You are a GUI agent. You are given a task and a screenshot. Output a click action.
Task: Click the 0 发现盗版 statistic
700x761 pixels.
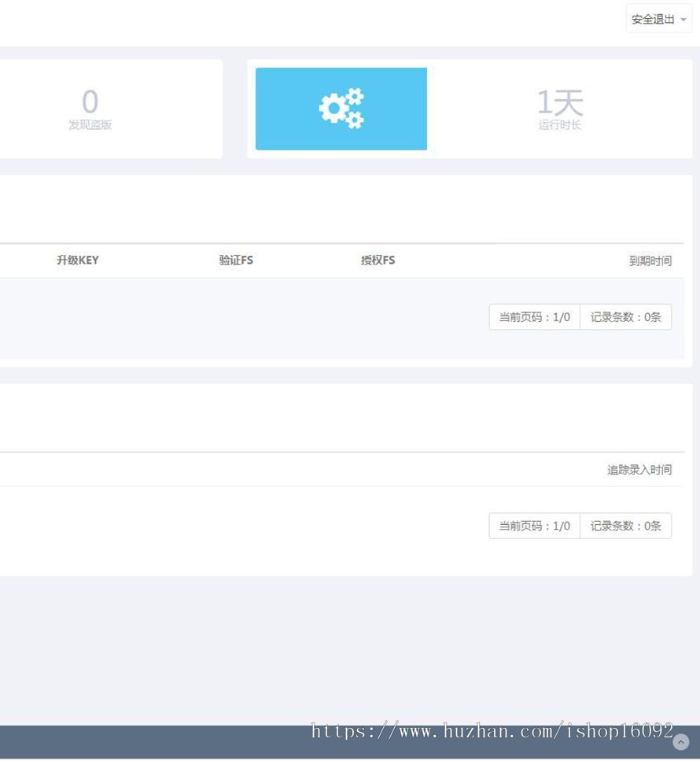tap(90, 109)
